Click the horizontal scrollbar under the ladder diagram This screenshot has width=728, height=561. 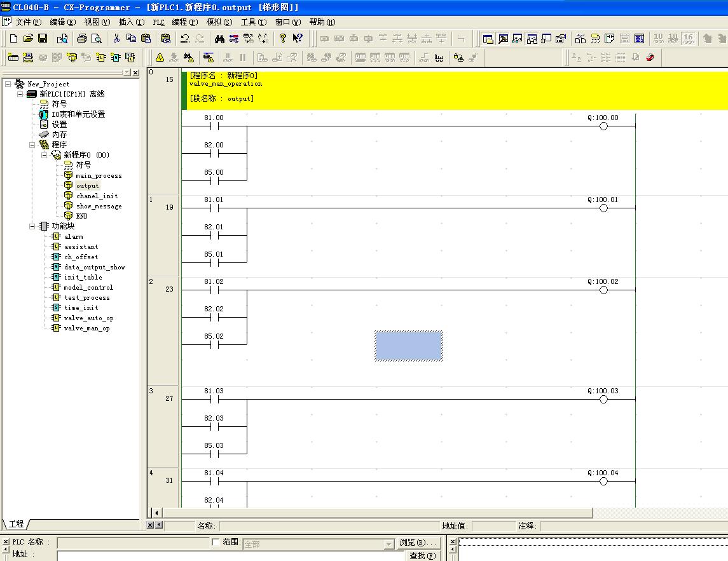(x=375, y=512)
